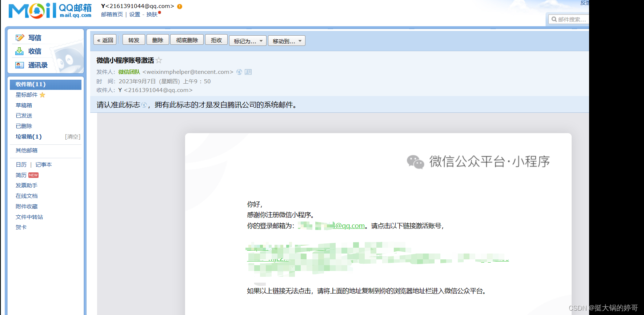Open the 简历 resume link

(x=21, y=175)
